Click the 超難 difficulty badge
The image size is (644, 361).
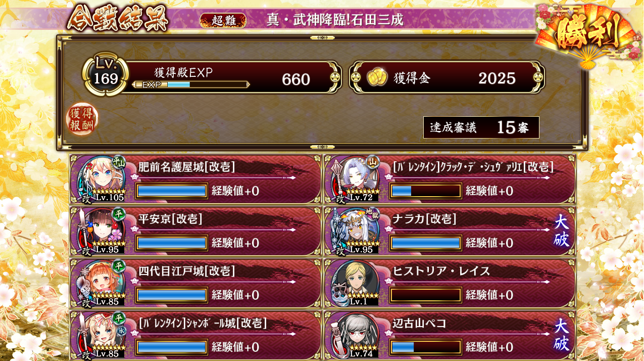click(x=223, y=20)
